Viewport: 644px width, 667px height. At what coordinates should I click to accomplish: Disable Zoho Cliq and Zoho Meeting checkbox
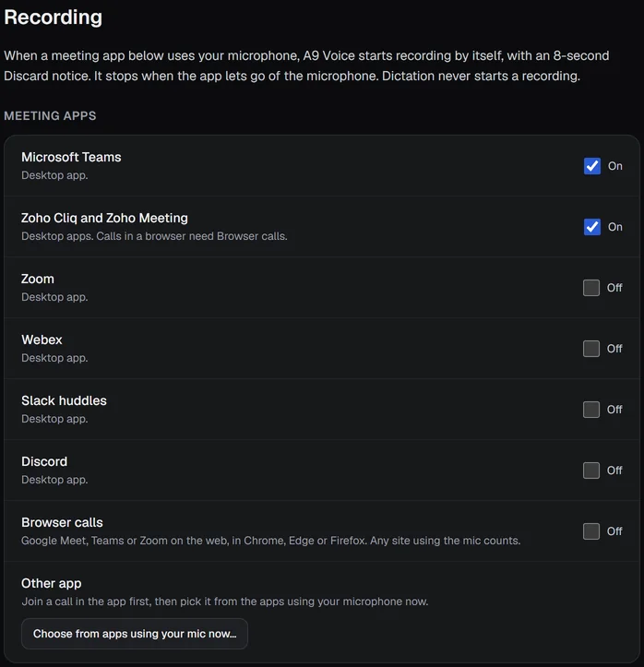pos(591,227)
